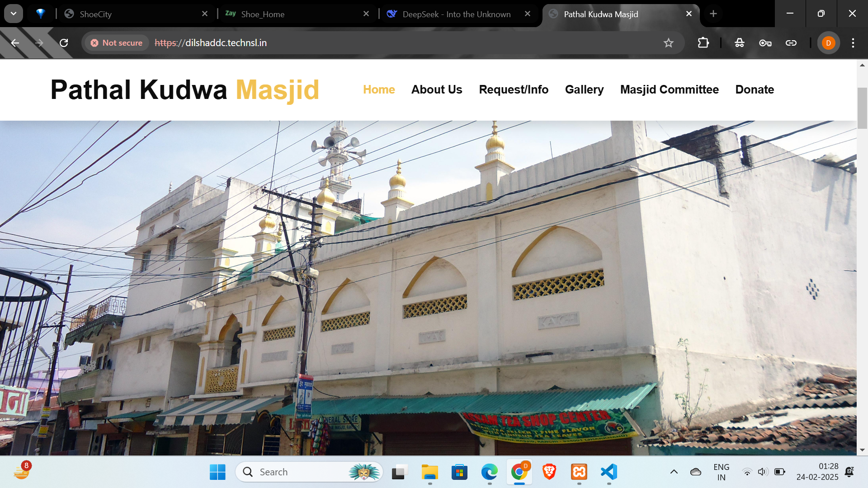868x488 pixels.
Task: Click the incognito-style extension icon in toolbar
Action: [x=739, y=43]
